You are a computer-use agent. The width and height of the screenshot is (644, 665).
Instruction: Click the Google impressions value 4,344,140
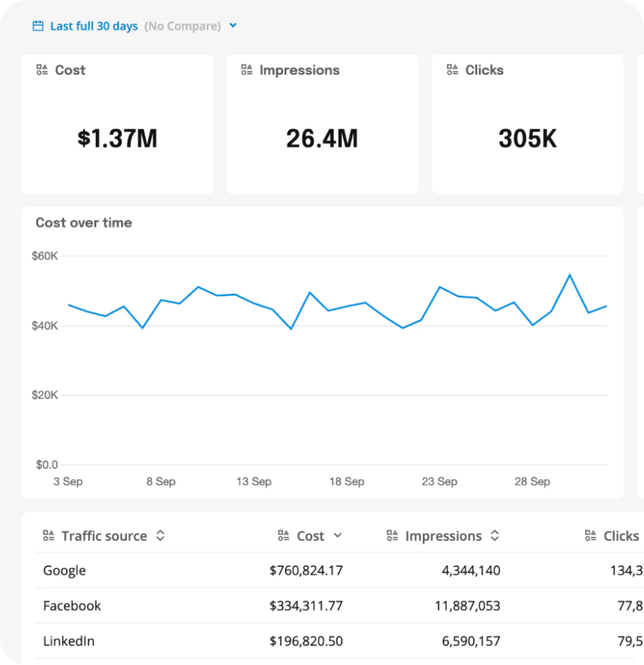pyautogui.click(x=471, y=571)
